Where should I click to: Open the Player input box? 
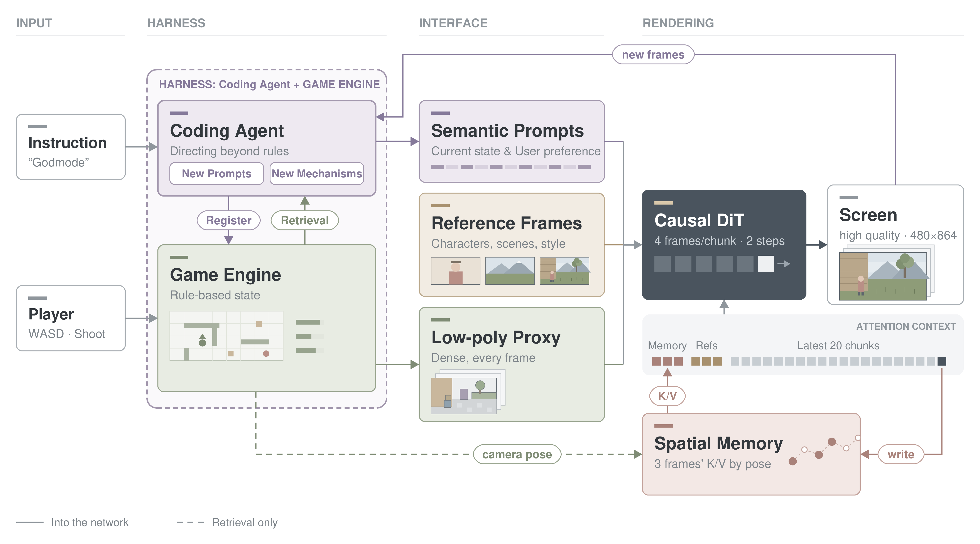71,318
